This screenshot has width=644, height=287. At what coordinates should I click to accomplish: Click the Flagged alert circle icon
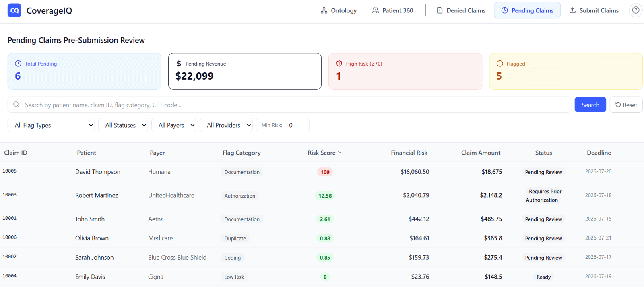coord(500,64)
